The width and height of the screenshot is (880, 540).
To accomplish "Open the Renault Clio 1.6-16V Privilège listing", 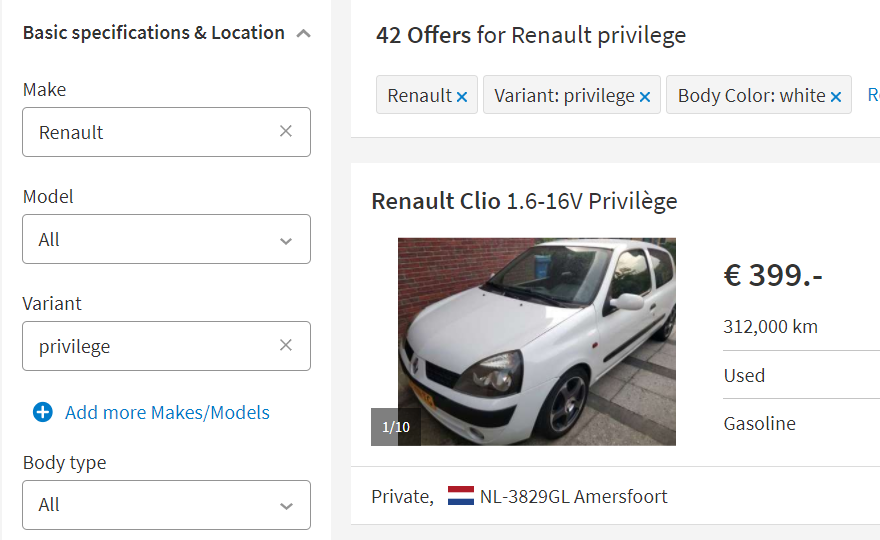I will [524, 201].
